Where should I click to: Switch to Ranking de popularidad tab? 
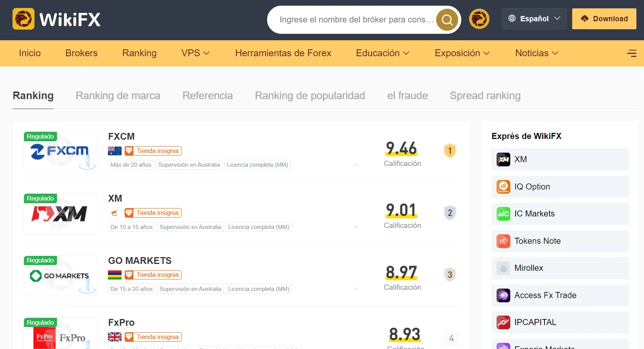coord(310,96)
